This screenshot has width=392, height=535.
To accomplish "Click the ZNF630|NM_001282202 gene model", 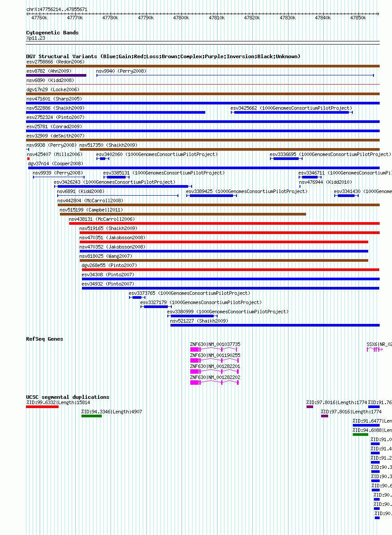I will pyautogui.click(x=214, y=383).
